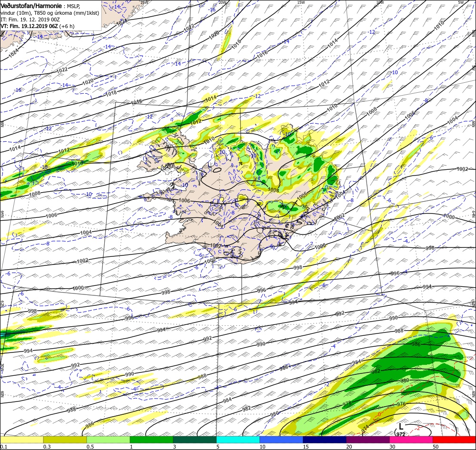Click the '972' central pressure label
476x450 pixels.
click(x=401, y=434)
